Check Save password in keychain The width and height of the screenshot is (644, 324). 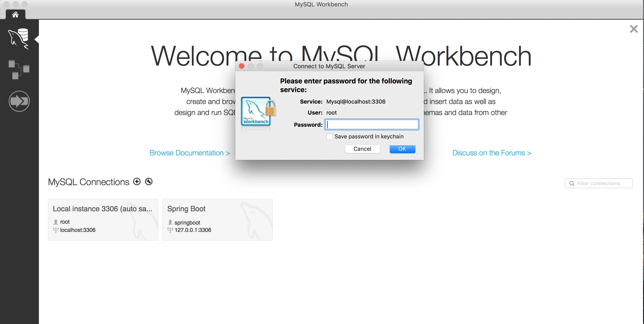click(330, 137)
